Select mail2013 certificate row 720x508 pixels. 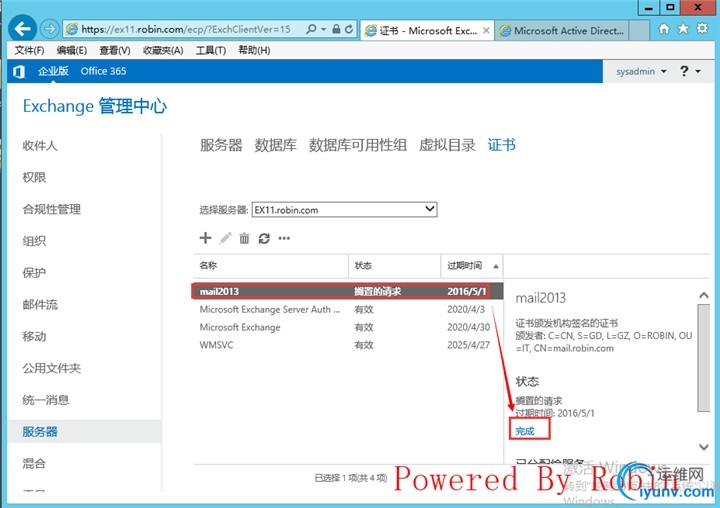347,291
